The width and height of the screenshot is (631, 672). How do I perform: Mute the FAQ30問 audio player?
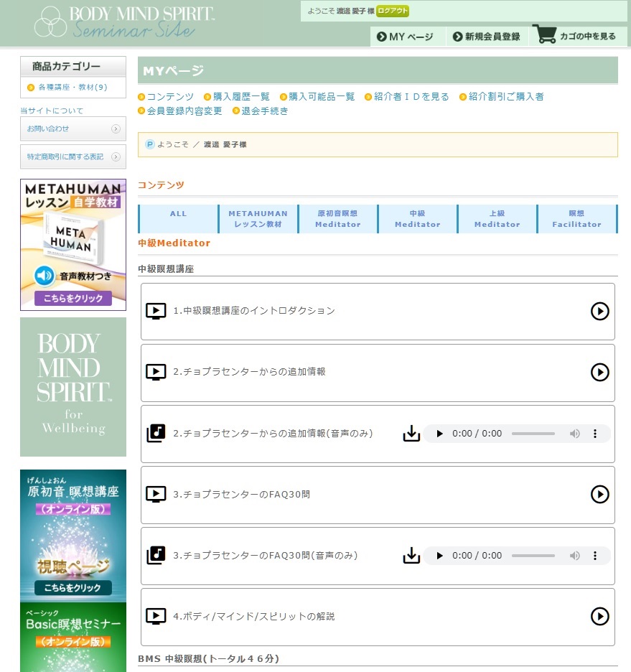coord(574,556)
